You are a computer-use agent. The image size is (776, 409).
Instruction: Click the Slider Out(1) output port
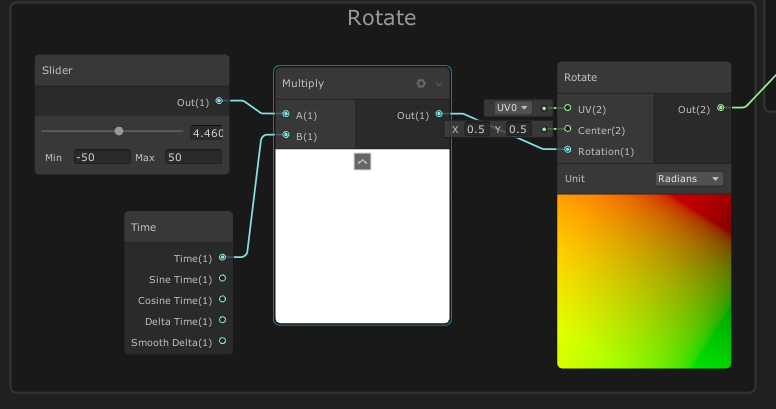pyautogui.click(x=219, y=101)
